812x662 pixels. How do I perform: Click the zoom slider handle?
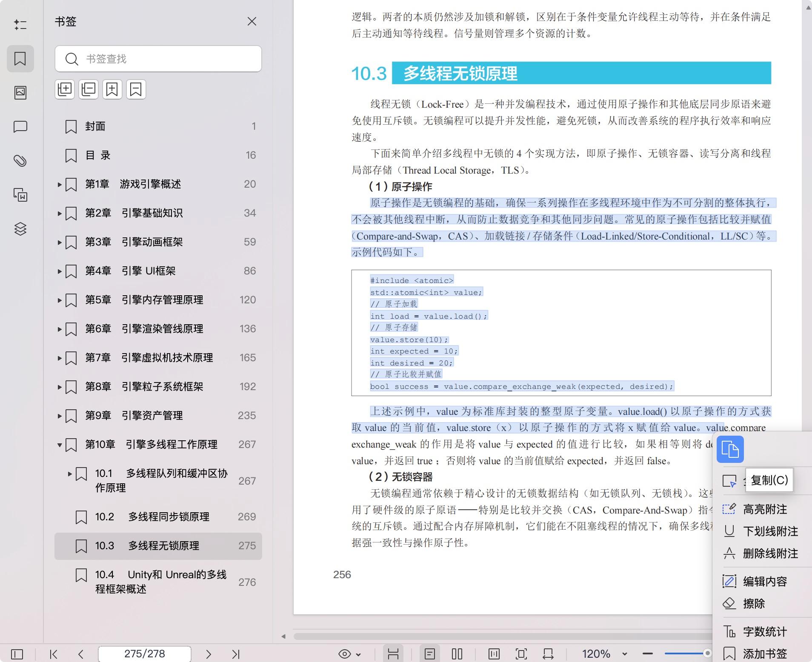click(707, 653)
